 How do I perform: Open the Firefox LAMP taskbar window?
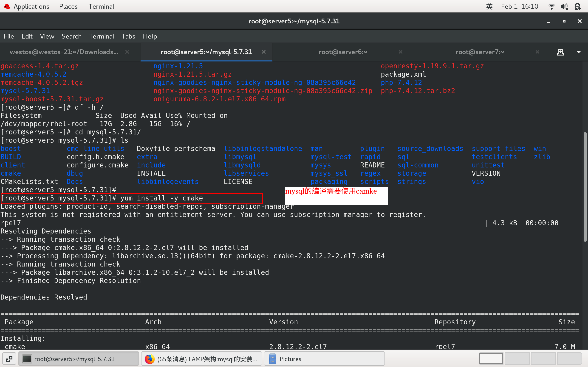(201, 359)
